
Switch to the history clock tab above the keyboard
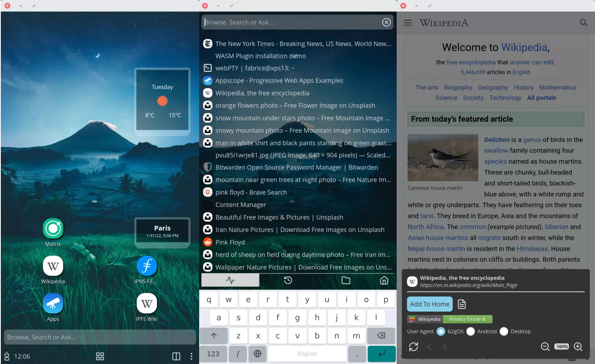coord(288,280)
